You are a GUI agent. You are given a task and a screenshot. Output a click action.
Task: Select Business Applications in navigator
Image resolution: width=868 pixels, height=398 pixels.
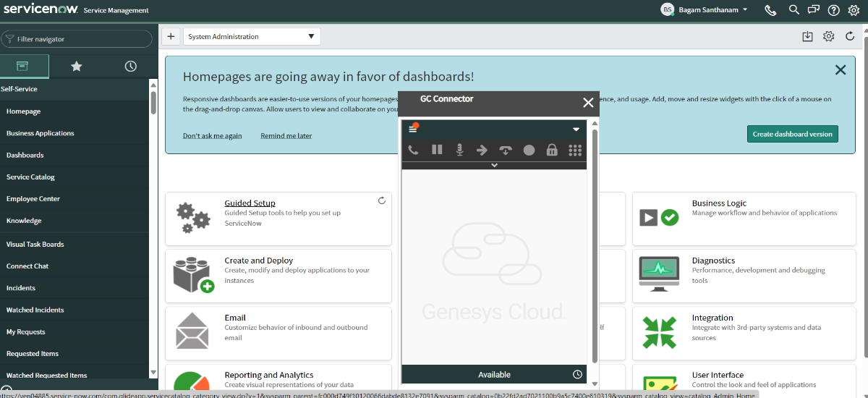[40, 133]
